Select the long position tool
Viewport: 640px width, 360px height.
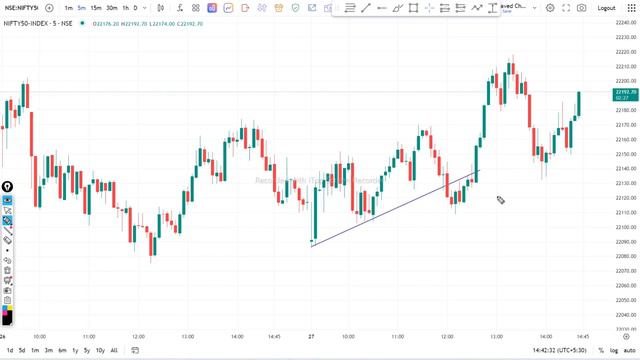(x=445, y=8)
